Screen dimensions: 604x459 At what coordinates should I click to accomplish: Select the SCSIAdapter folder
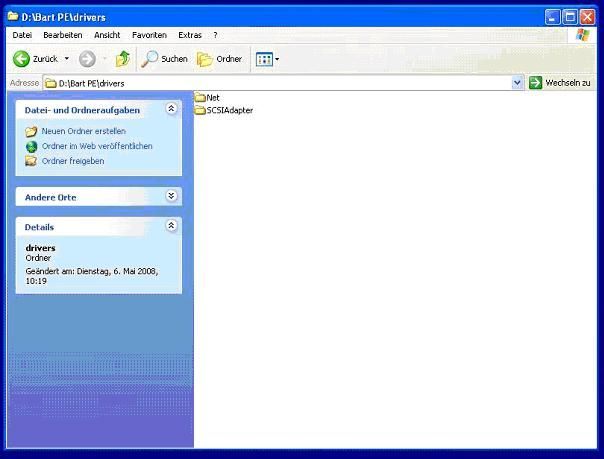coord(224,110)
